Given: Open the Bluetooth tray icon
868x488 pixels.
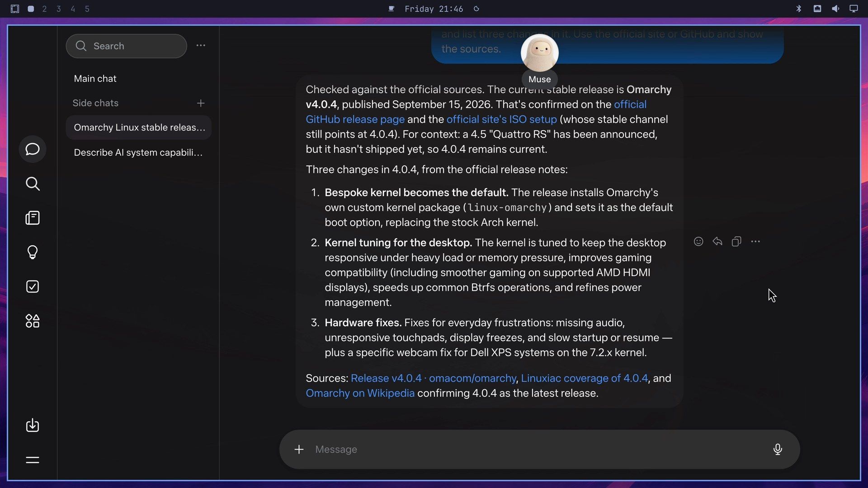Looking at the screenshot, I should pyautogui.click(x=799, y=9).
